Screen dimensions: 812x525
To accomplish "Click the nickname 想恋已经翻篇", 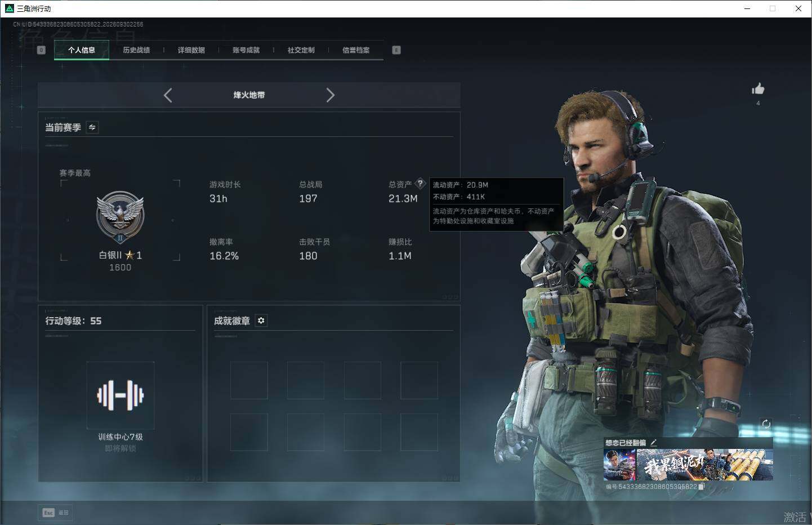I will coord(626,443).
